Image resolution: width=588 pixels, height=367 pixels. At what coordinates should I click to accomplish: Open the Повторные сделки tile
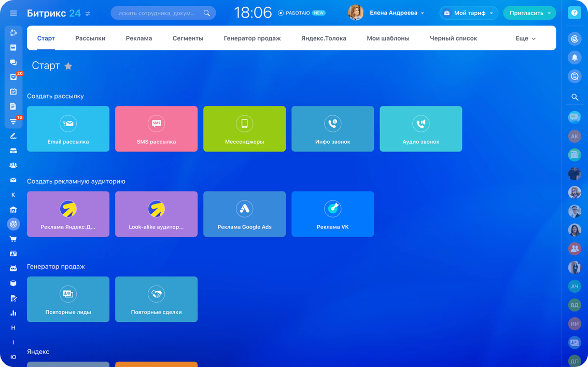click(x=157, y=299)
